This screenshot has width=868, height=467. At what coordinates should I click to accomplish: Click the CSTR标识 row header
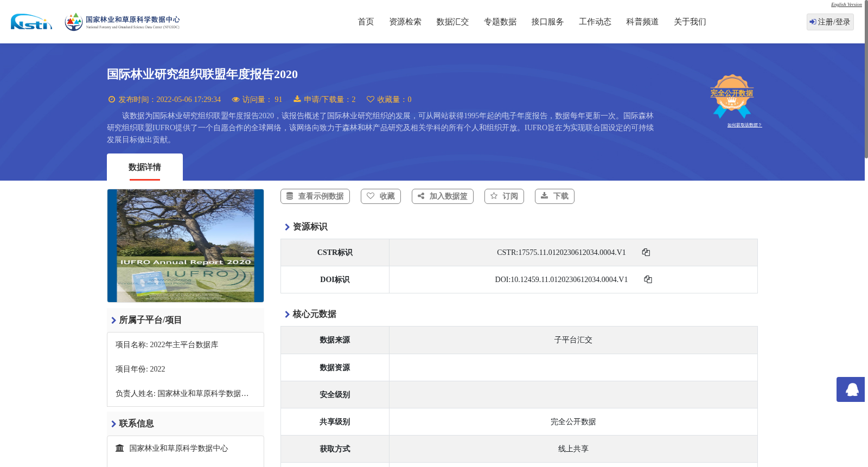pyautogui.click(x=335, y=252)
